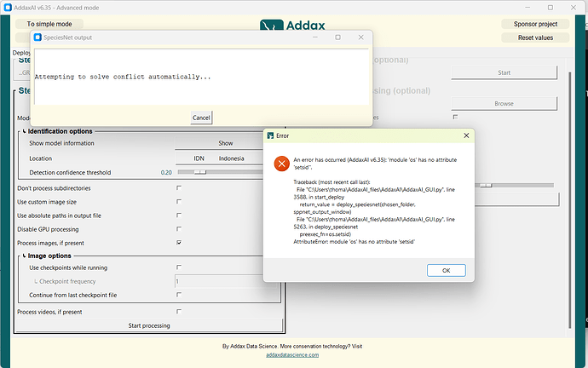Minimize the AddaxAI main window
This screenshot has height=368, width=588.
[527, 8]
